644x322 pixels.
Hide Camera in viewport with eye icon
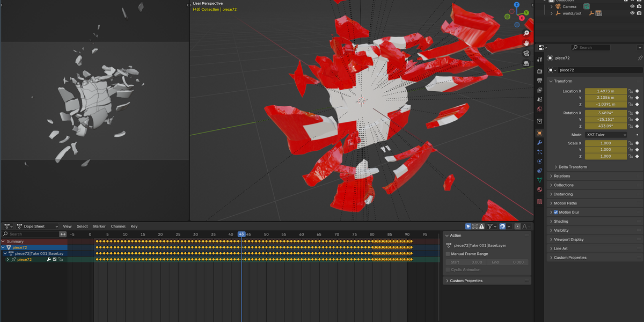pos(632,6)
